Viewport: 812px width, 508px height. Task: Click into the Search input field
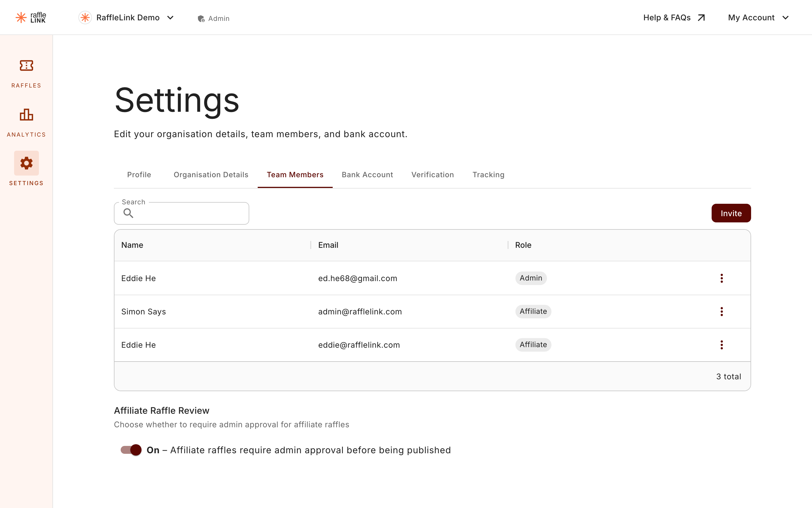pyautogui.click(x=182, y=213)
